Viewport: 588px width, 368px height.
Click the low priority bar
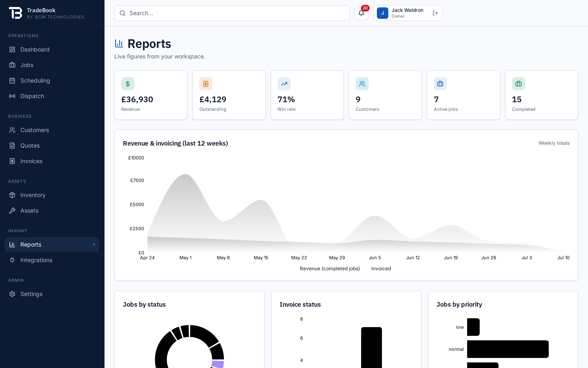point(473,327)
